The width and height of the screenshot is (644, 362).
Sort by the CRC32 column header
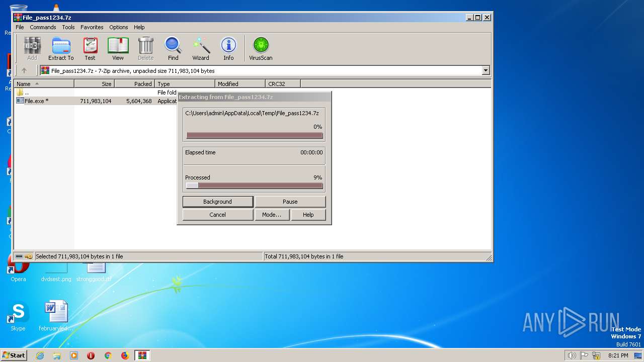click(x=283, y=84)
